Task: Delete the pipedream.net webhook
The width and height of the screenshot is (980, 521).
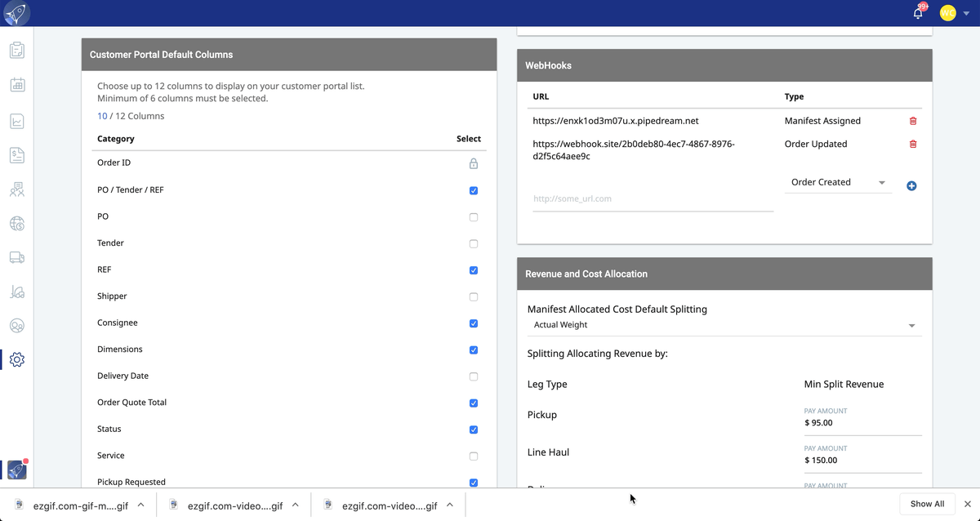Action: [x=913, y=121]
